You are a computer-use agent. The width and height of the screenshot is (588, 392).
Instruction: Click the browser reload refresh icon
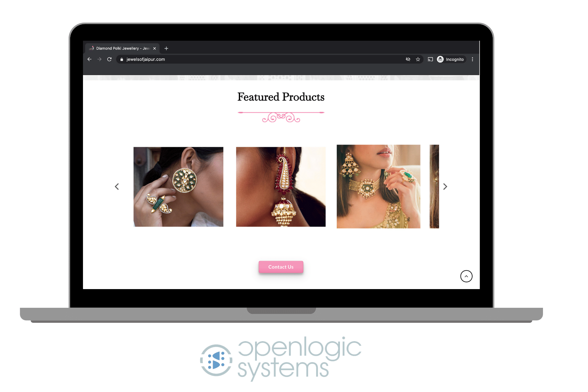(x=110, y=59)
